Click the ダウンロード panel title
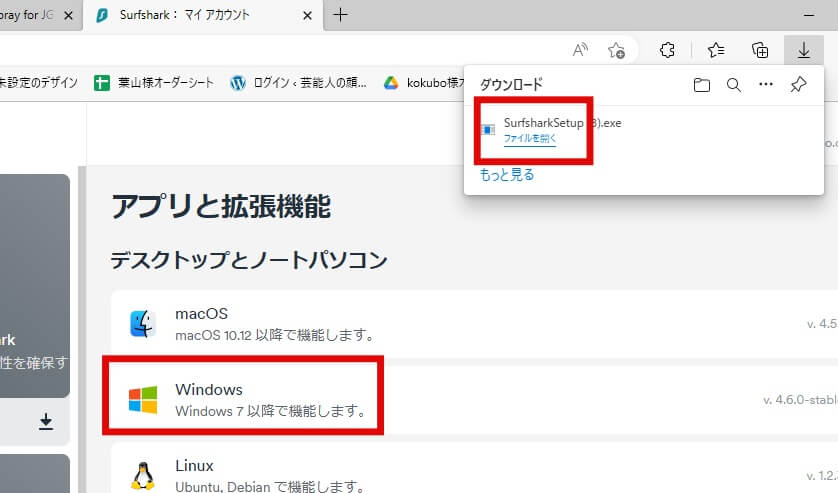The image size is (838, 493). 511,84
